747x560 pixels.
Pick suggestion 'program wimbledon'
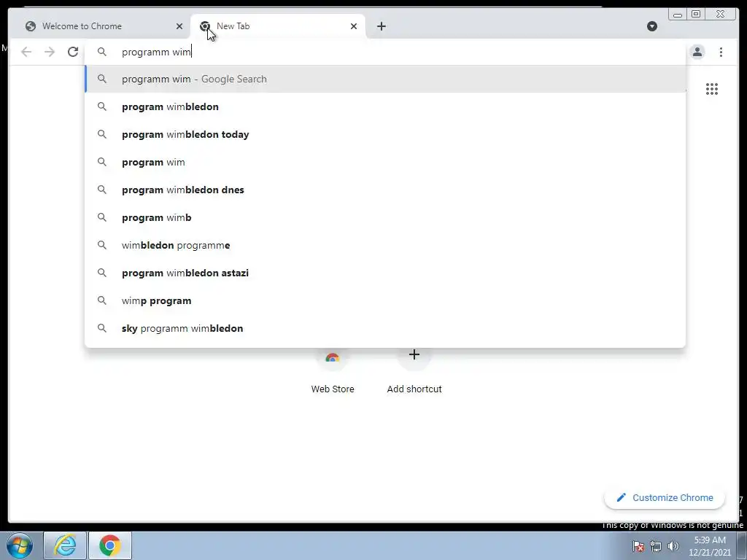point(385,106)
